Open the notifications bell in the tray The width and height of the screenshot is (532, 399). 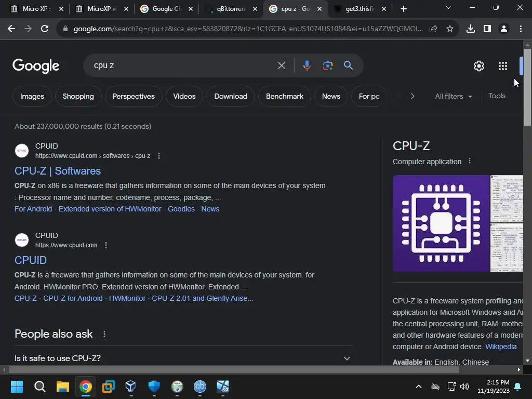tap(518, 387)
